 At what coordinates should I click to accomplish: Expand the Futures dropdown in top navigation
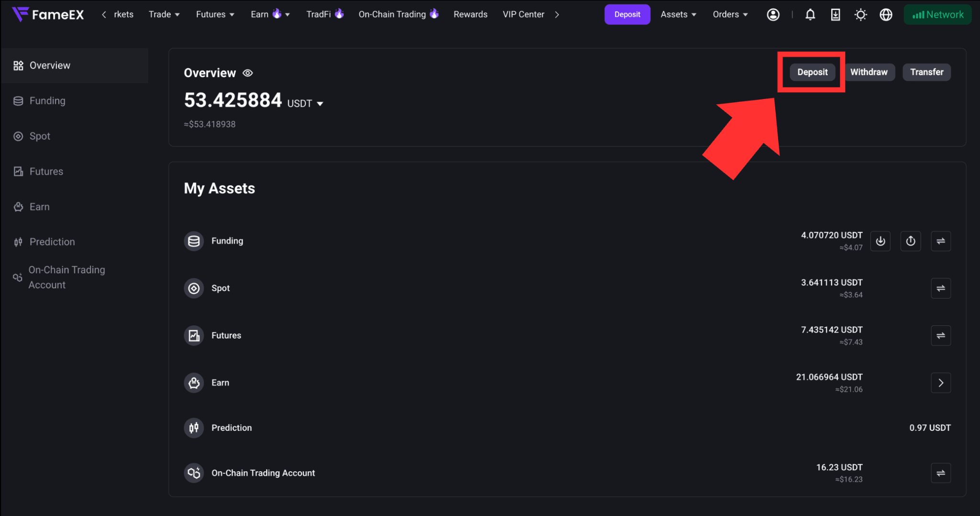coord(215,14)
